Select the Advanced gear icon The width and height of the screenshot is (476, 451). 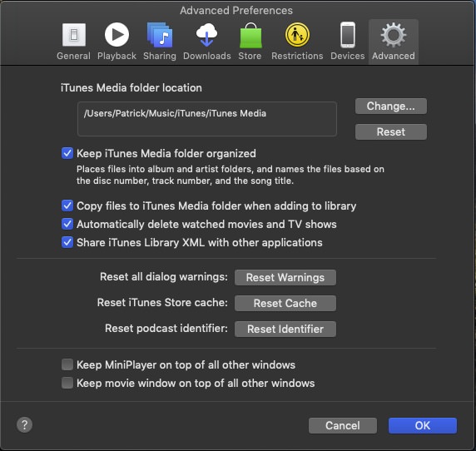394,35
